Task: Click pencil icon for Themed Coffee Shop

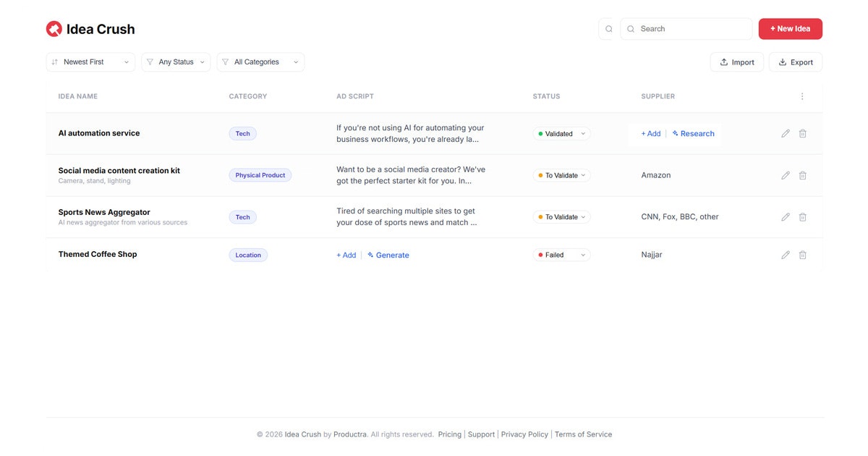Action: pyautogui.click(x=786, y=255)
